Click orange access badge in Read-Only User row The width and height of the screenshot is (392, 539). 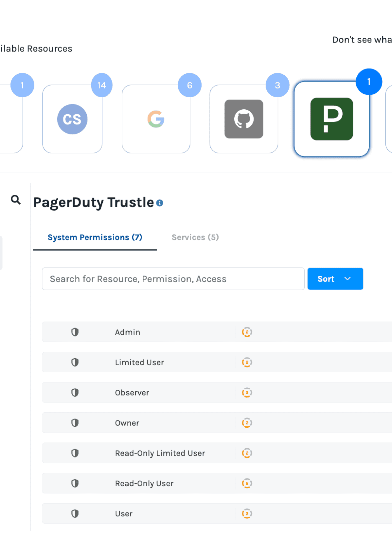point(247,483)
